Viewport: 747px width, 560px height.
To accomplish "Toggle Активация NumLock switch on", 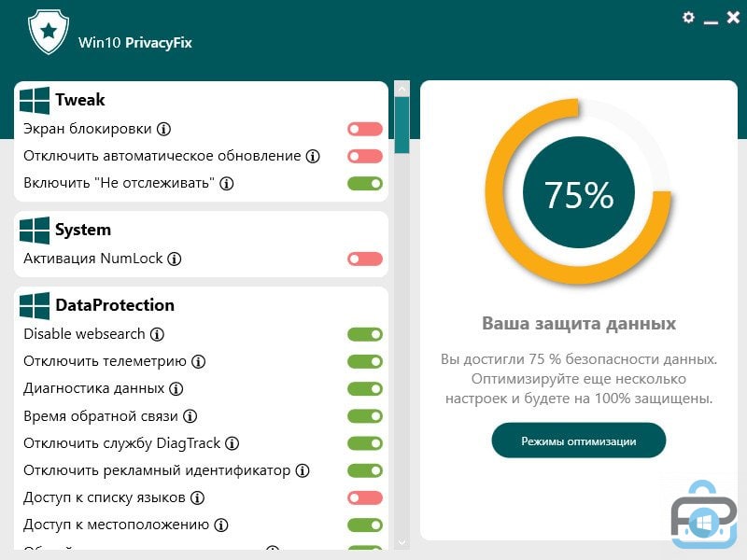I will (365, 259).
